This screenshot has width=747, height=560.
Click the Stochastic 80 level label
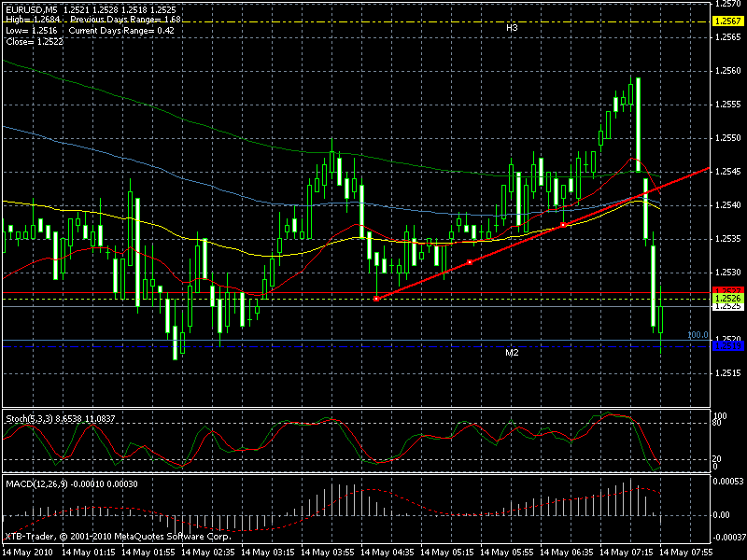(718, 423)
